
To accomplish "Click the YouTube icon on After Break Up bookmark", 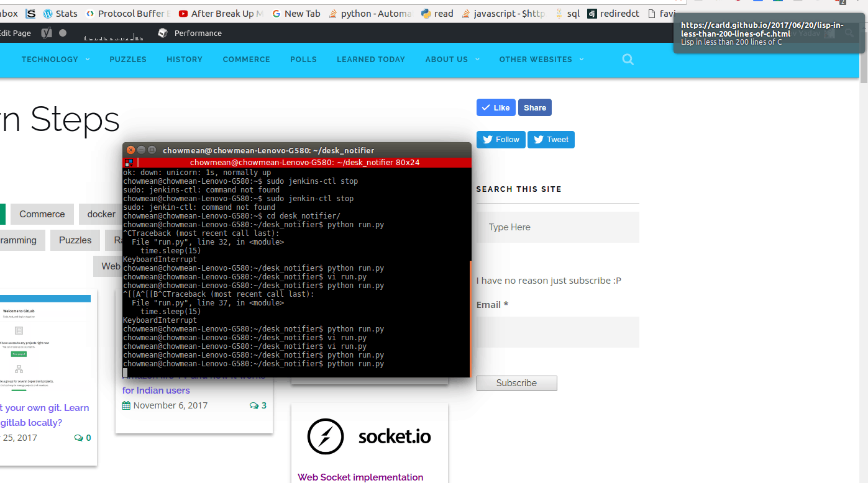I will pyautogui.click(x=183, y=12).
